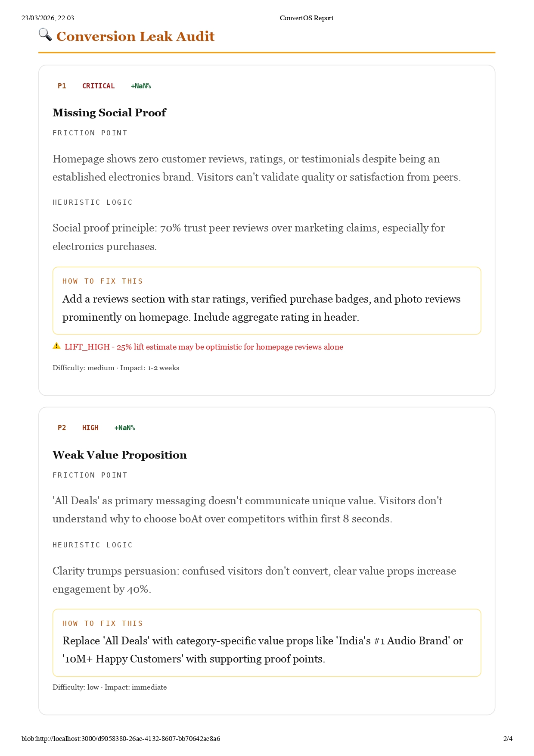Select the Weak Value Proposition heading
This screenshot has width=534, height=756.
pos(119,455)
